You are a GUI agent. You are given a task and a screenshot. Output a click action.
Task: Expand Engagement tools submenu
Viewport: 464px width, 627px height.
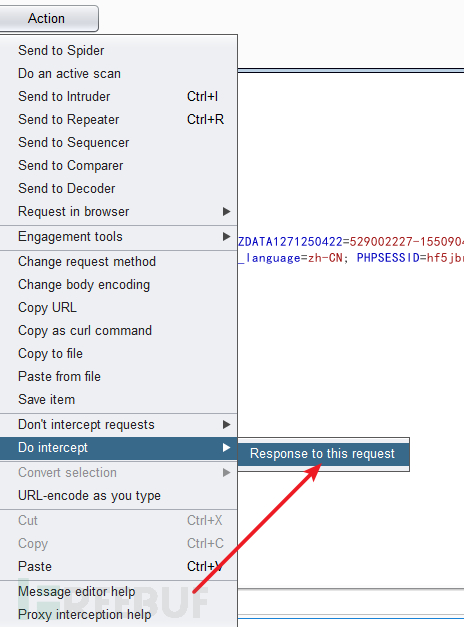coord(118,237)
